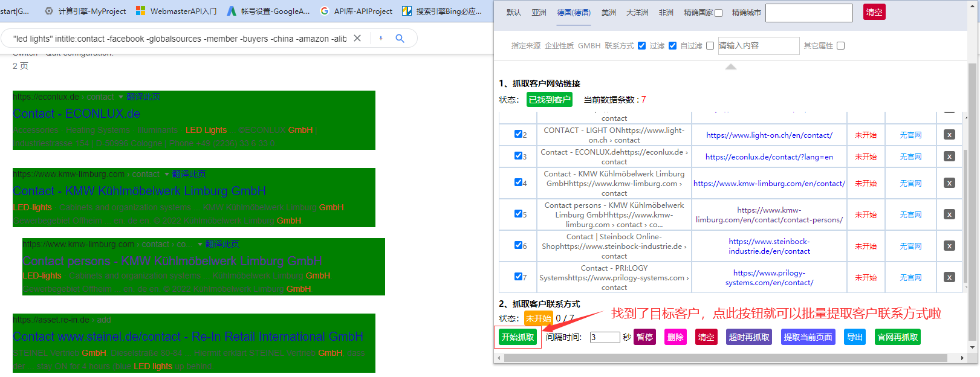The height and width of the screenshot is (377, 980).
Task: Delete row 6 Steinbock using x icon
Action: pos(949,246)
